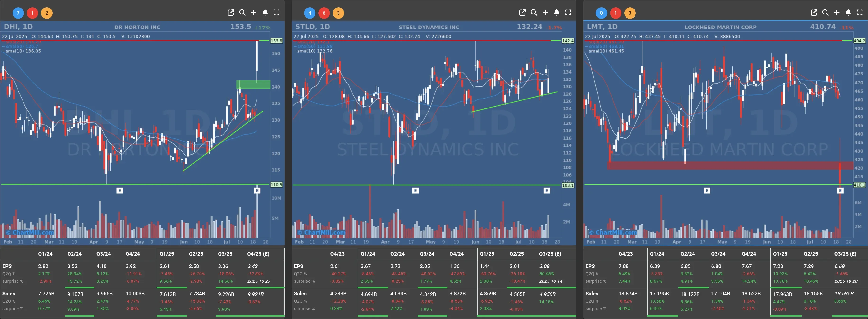
Task: Click LMT price label 410.1 on axis
Action: click(859, 185)
